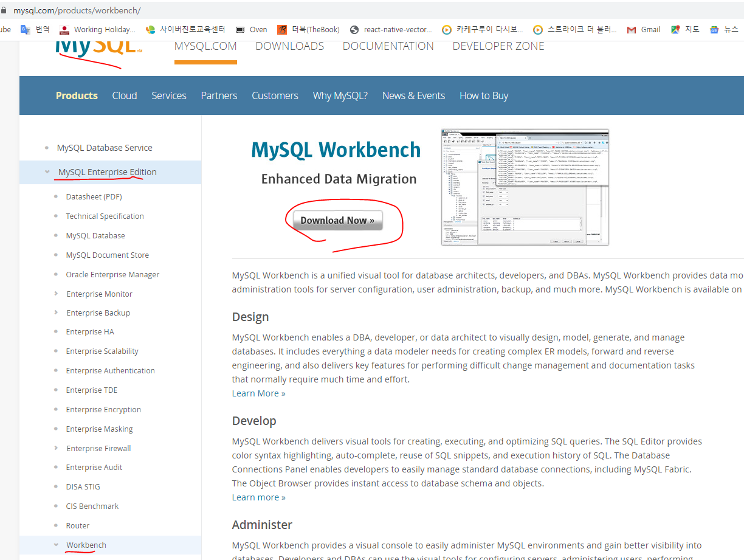Open the Services menu item
The image size is (744, 560).
coord(169,95)
